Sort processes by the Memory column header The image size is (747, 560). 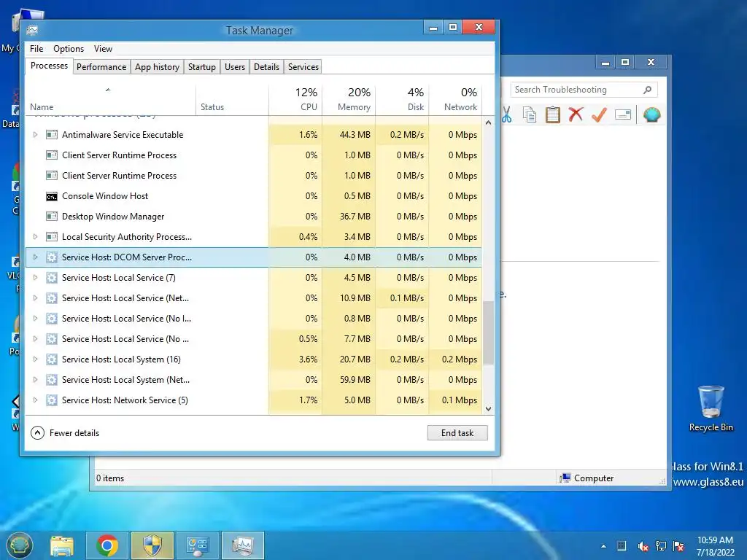349,99
